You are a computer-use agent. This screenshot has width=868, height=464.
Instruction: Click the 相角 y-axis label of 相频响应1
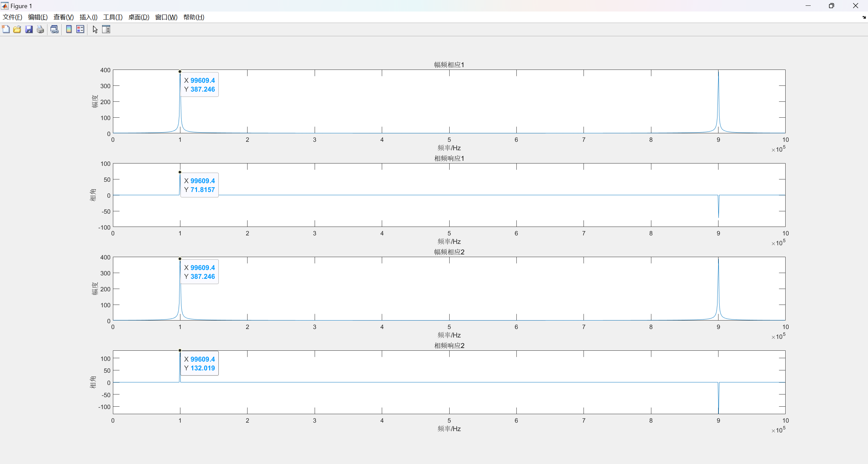point(93,195)
